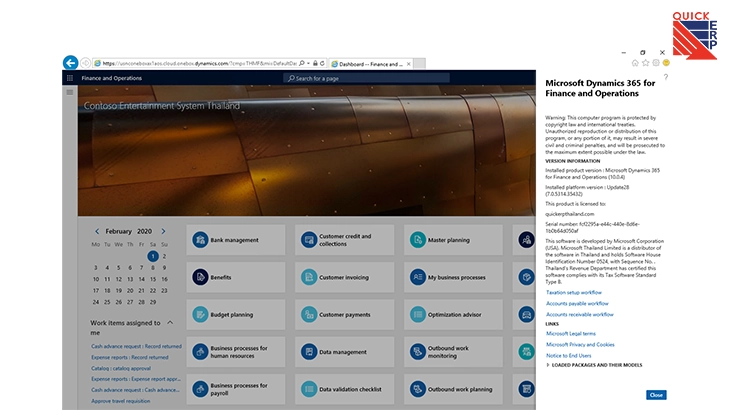
Task: Open Expense reports Expense report appr... item
Action: 136,379
